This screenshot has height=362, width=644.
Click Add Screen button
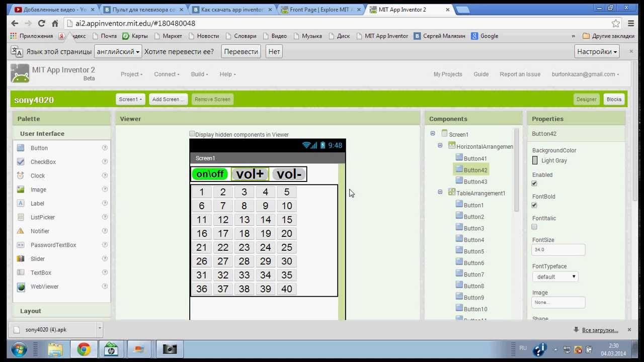tap(169, 99)
